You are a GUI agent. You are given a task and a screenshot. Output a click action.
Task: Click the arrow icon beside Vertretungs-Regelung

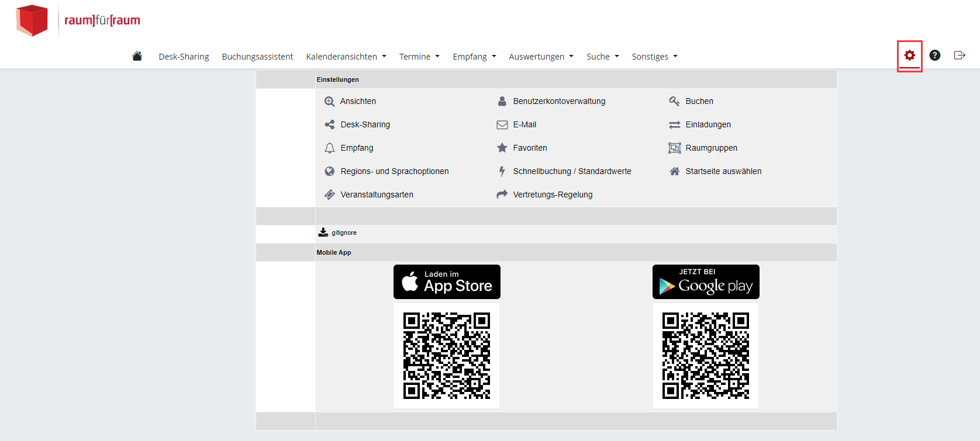point(502,195)
